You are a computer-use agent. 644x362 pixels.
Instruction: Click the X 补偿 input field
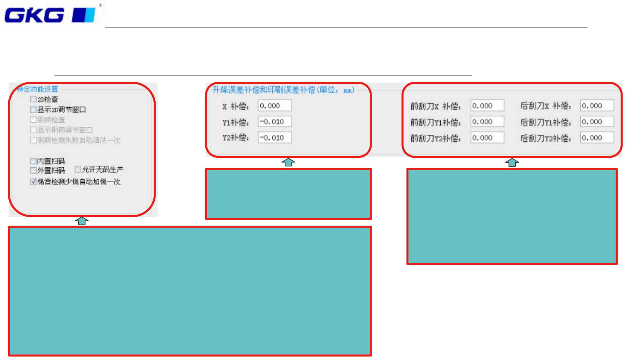click(x=274, y=106)
